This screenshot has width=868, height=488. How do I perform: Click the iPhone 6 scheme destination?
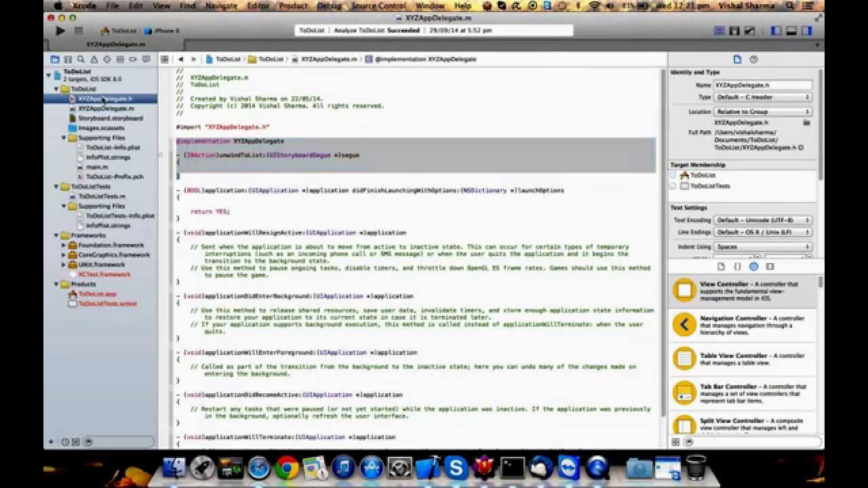point(162,30)
